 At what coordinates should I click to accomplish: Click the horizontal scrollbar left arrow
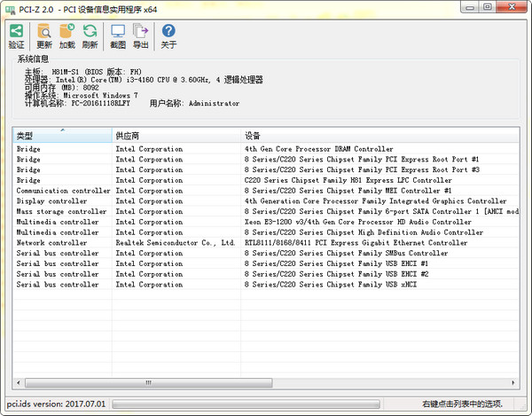pos(19,383)
